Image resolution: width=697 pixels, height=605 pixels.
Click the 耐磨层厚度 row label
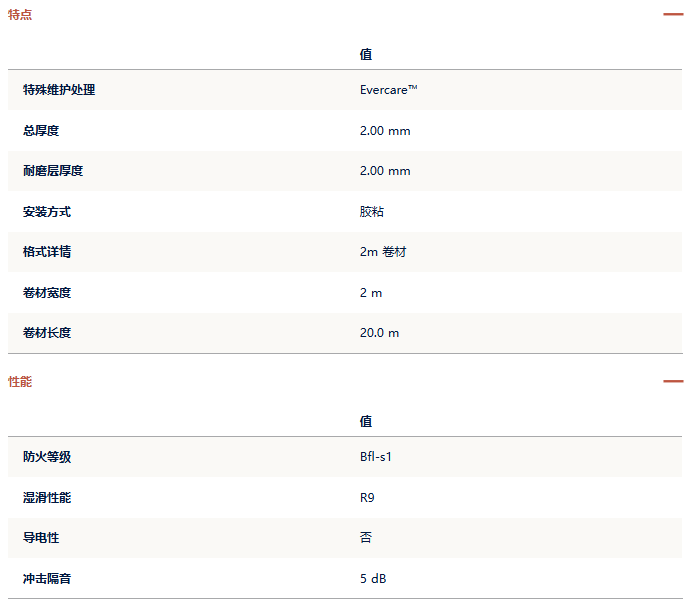coord(53,171)
